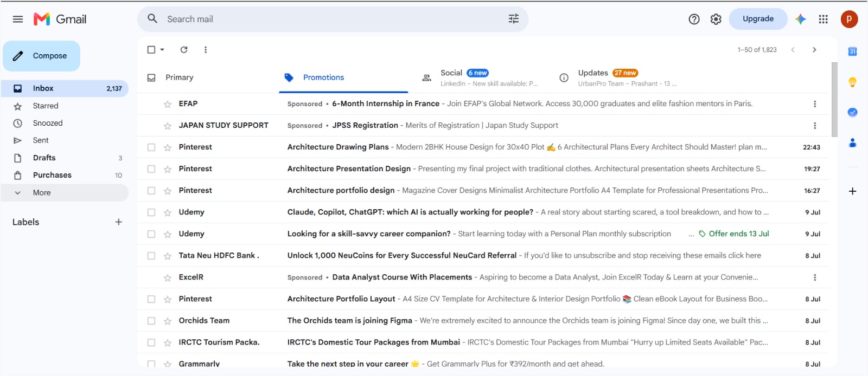Open the Starred folder
868x376 pixels.
click(65, 106)
